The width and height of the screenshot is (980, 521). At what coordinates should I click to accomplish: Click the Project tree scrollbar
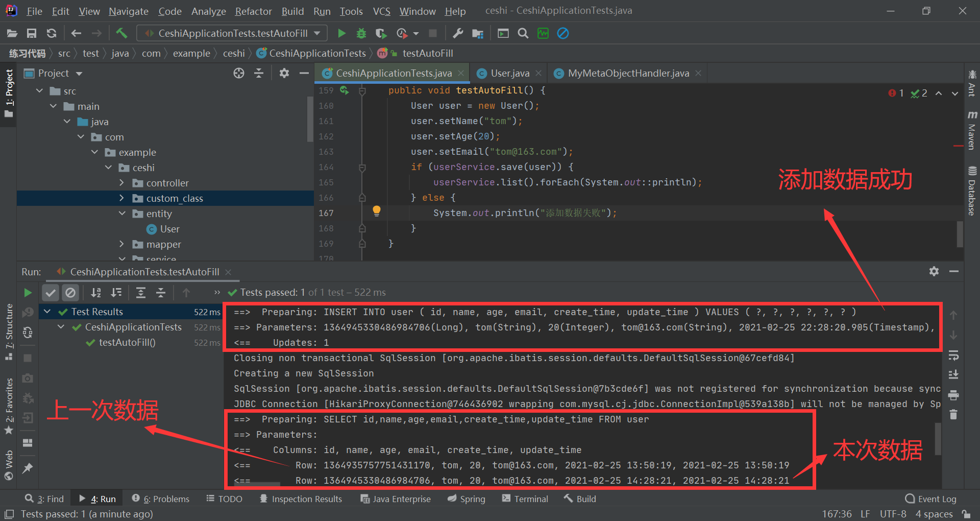[x=310, y=119]
